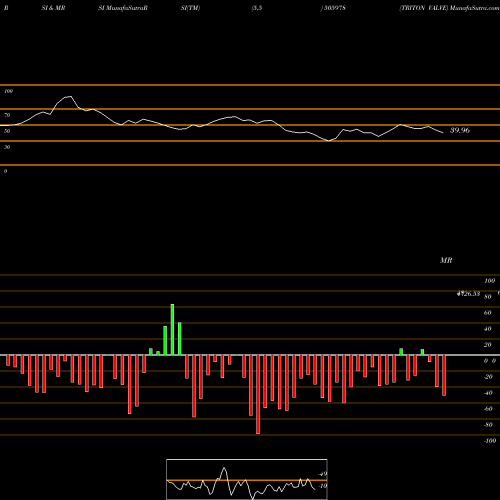This screenshot has width=500, height=500.
Task: Click the 30 level label on the RSI axis
Action: click(x=7, y=147)
